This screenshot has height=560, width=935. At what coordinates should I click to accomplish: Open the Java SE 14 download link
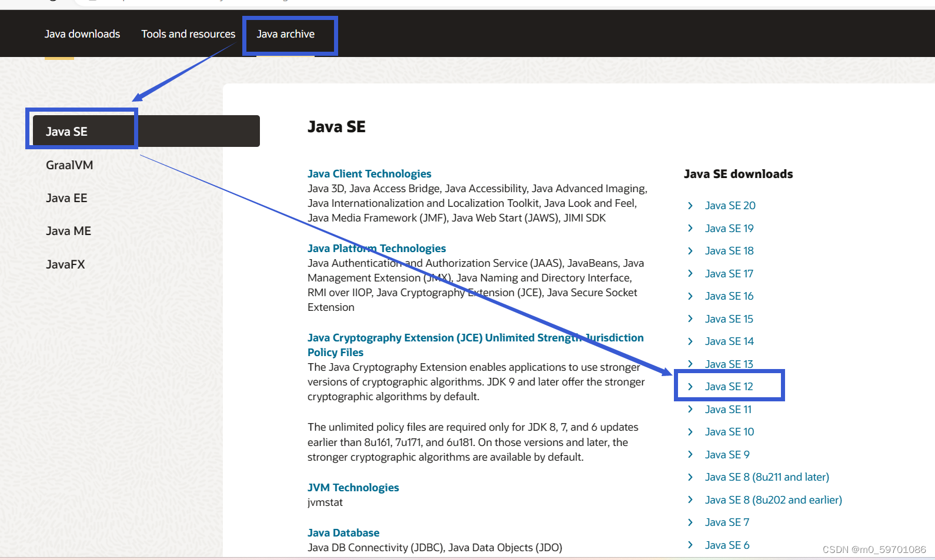pos(729,341)
